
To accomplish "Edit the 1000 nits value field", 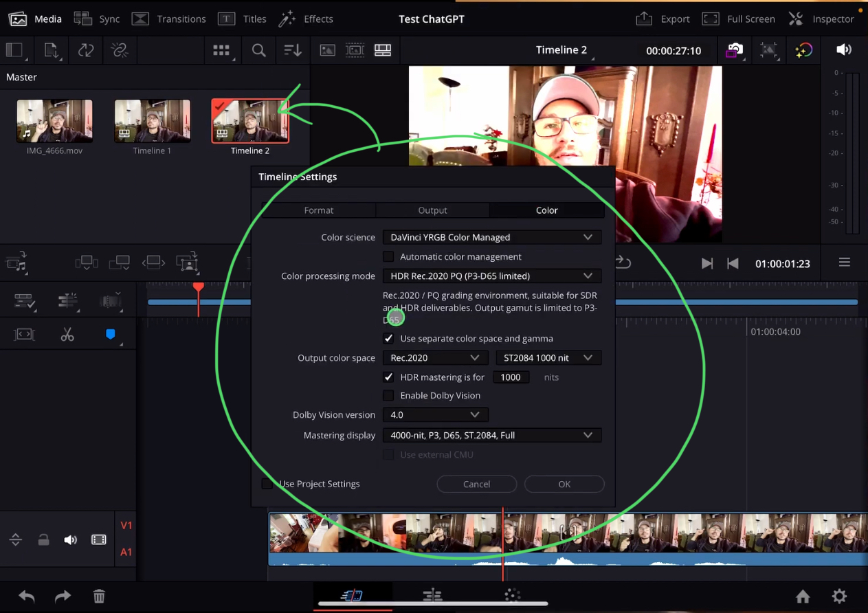I will click(x=511, y=377).
